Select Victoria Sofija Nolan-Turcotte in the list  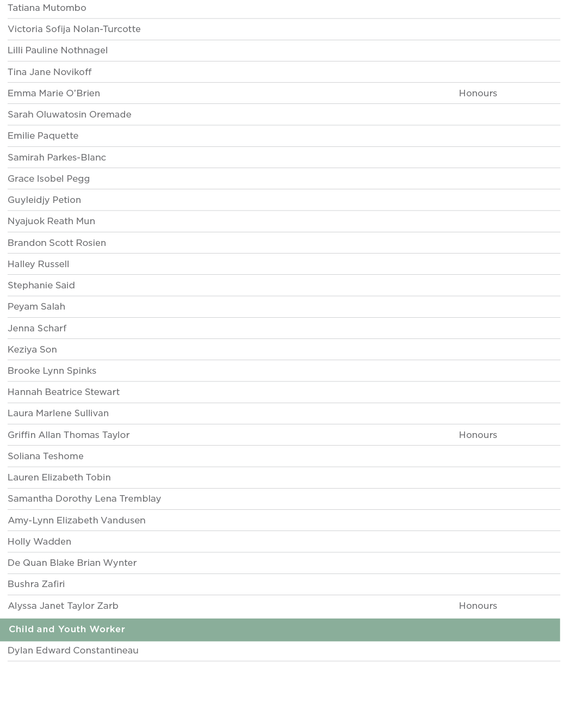74,29
